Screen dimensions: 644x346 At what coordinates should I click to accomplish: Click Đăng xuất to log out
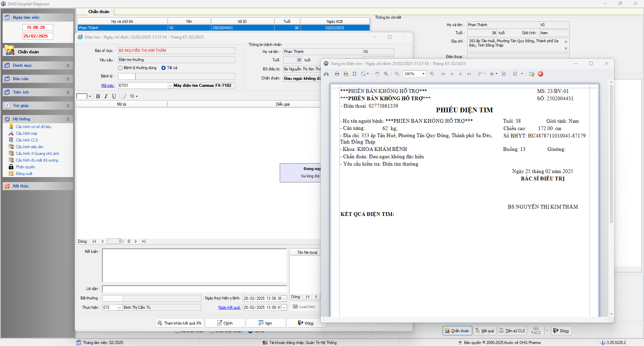24,174
